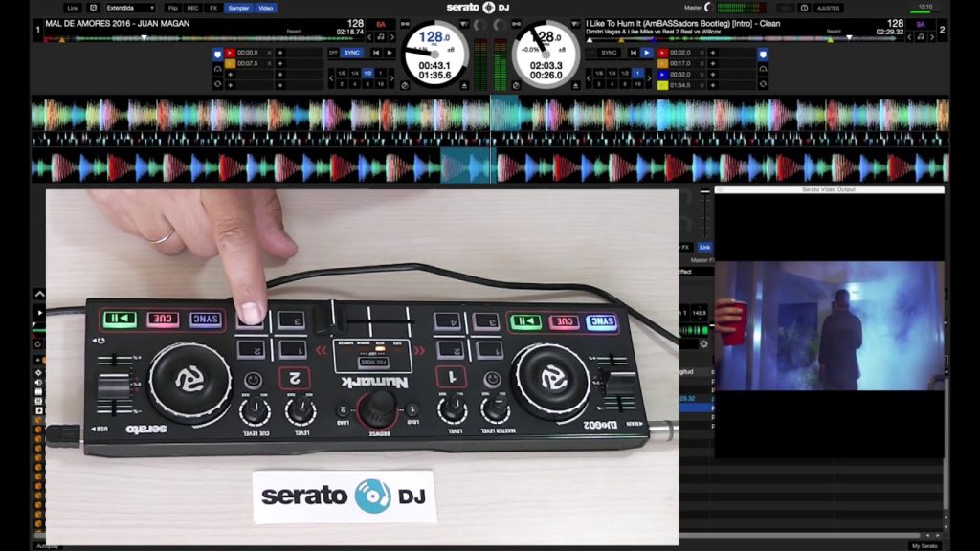
Task: Open deck 1 cue points tab icon
Action: tap(217, 55)
